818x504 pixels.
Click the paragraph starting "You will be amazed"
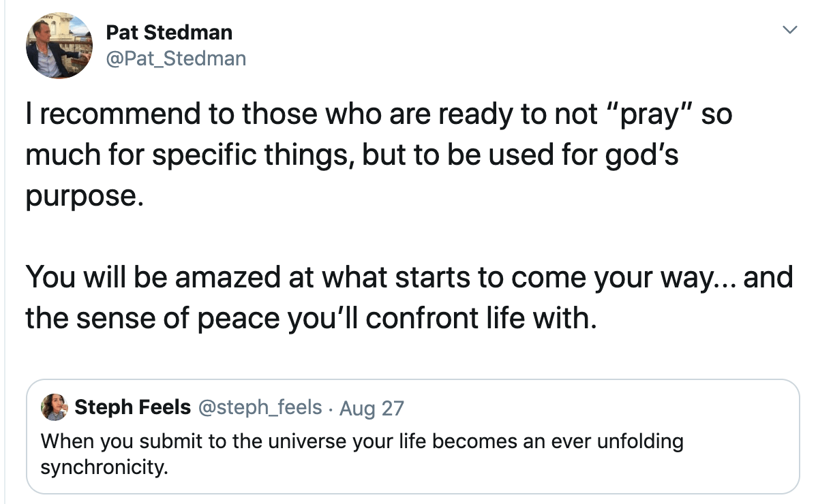click(409, 298)
